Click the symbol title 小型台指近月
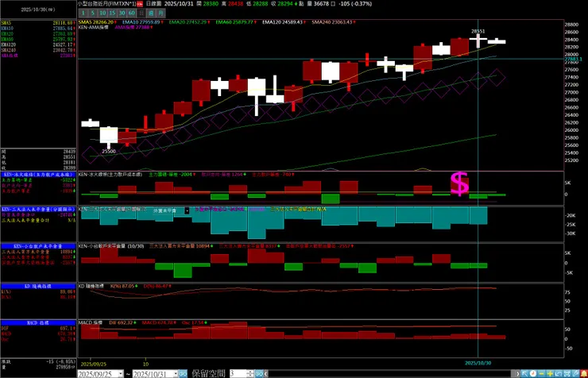This screenshot has width=588, height=378. [x=93, y=4]
